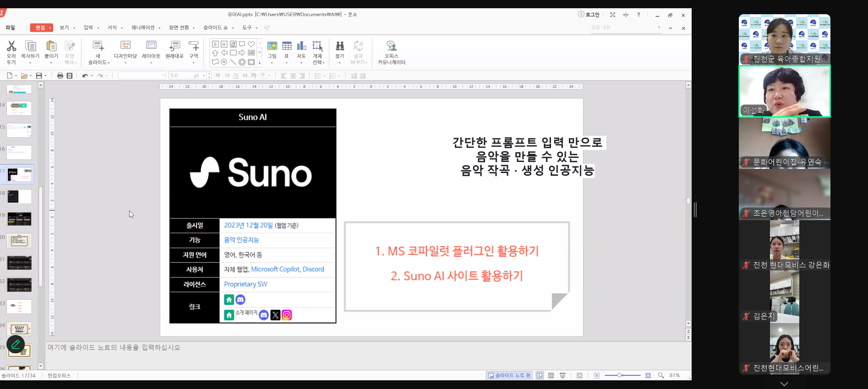Click the zoom slider handle
This screenshot has height=389, width=868.
coord(620,375)
